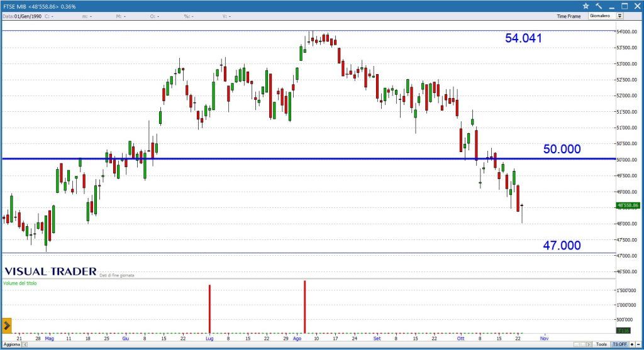
Task: Click the Dati di fine giornata caption
Action: pyautogui.click(x=116, y=275)
